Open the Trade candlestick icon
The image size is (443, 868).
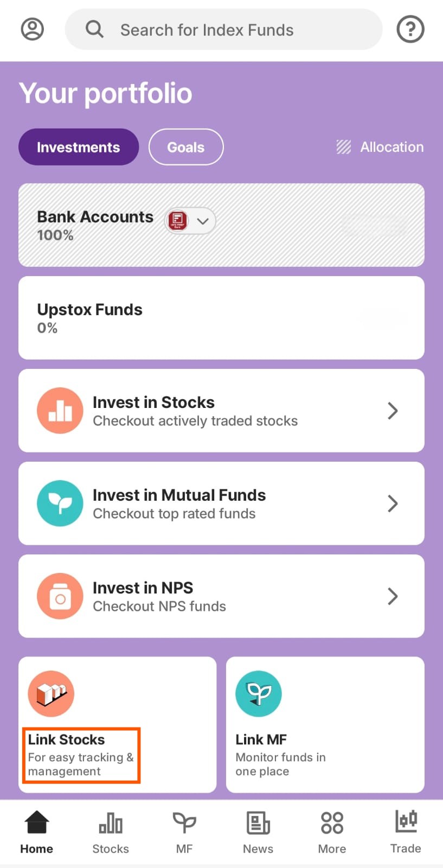point(406,832)
